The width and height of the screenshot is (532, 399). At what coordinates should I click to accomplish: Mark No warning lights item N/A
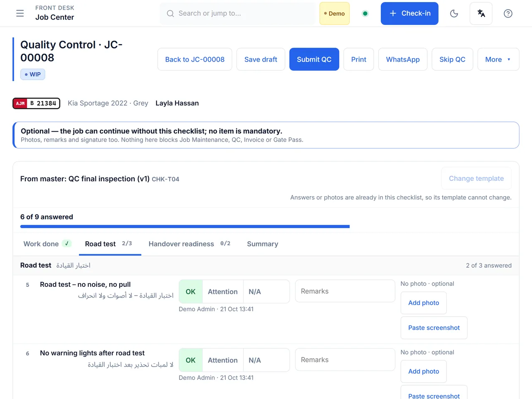255,360
